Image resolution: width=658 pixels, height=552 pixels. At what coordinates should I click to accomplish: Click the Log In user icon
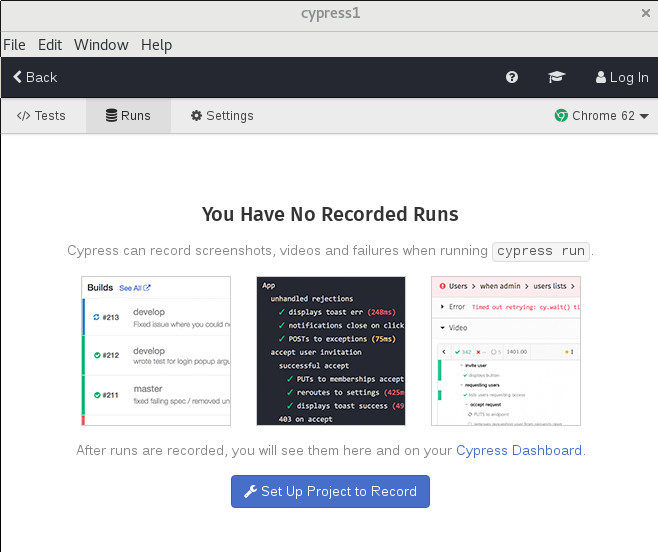(x=601, y=77)
